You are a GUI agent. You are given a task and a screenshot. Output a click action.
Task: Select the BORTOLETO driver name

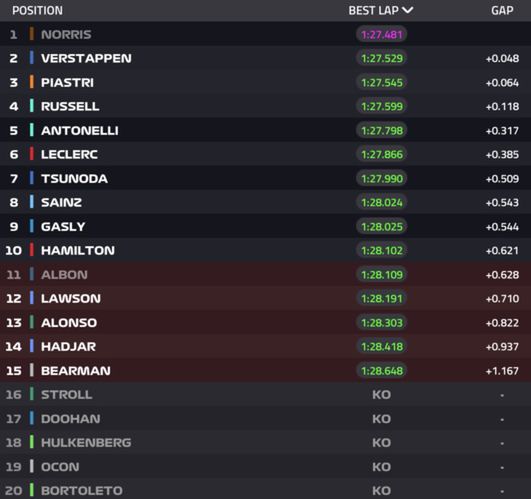click(82, 491)
